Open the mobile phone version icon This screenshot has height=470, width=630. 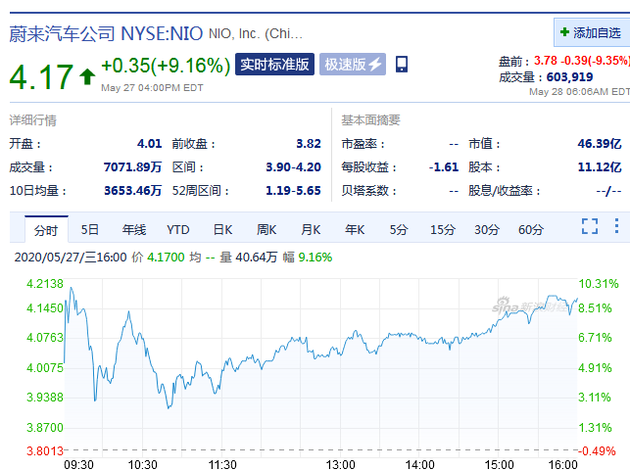point(402,64)
